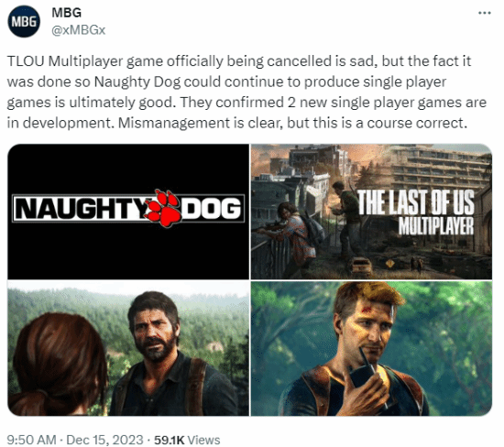Open the three-dot more options menu
Image resolution: width=504 pixels, height=447 pixels.
click(485, 13)
